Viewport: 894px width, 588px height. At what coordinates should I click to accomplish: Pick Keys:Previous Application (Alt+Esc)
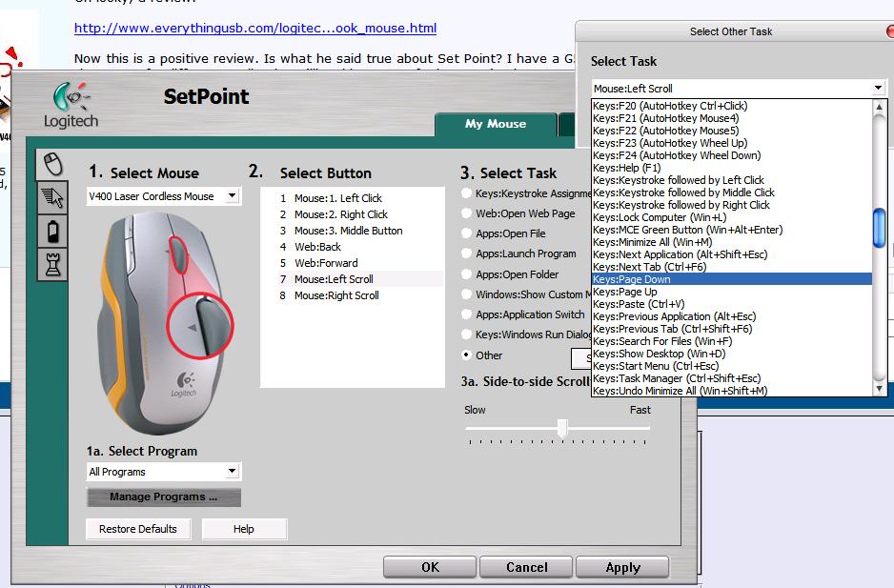coord(732,316)
